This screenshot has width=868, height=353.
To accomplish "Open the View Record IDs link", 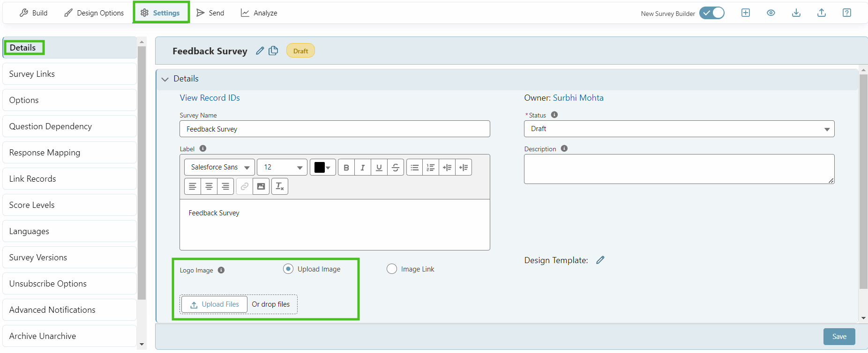I will click(x=210, y=98).
